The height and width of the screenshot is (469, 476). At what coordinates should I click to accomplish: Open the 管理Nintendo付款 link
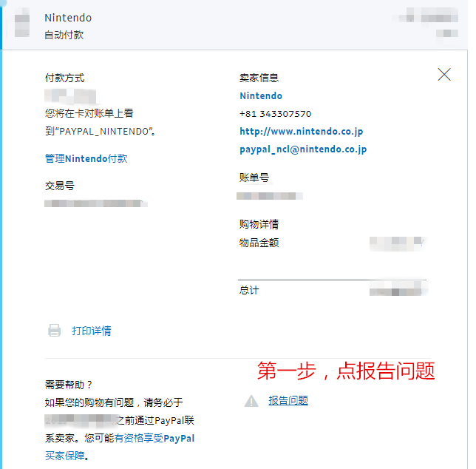86,158
